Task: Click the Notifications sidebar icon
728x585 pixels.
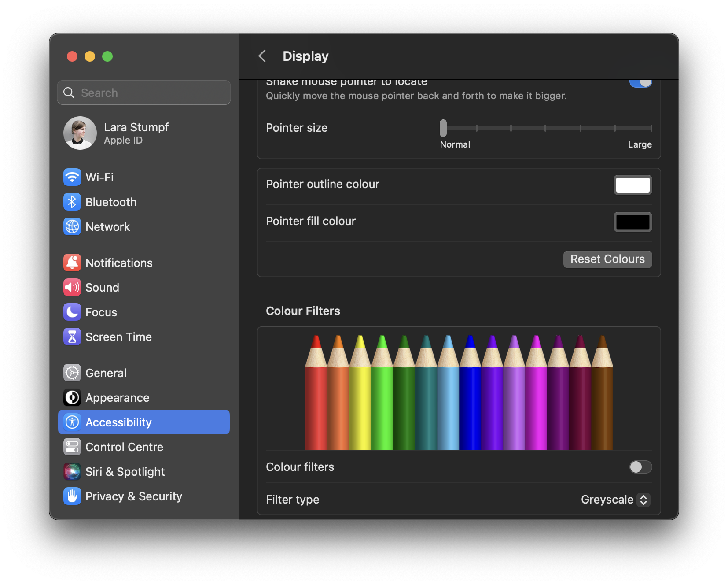Action: click(72, 263)
